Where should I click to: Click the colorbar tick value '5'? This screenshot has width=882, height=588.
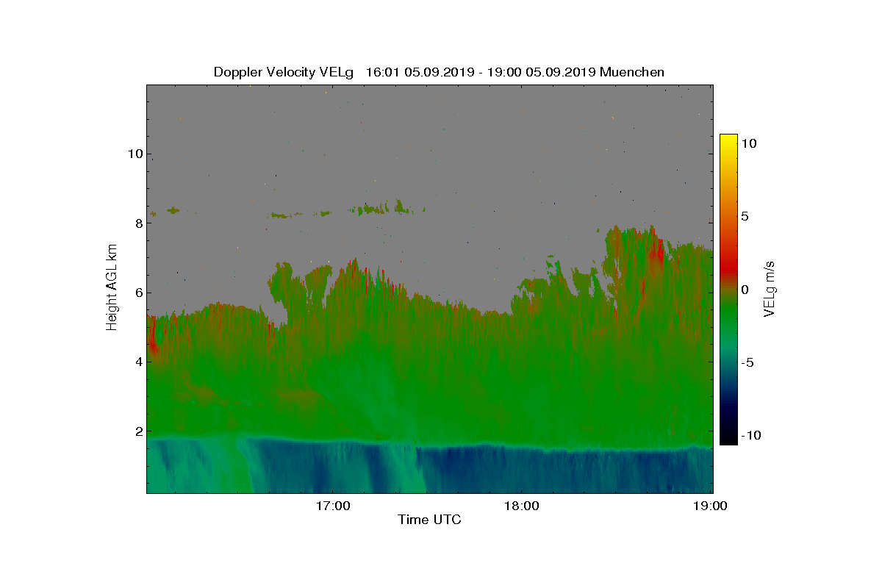745,217
